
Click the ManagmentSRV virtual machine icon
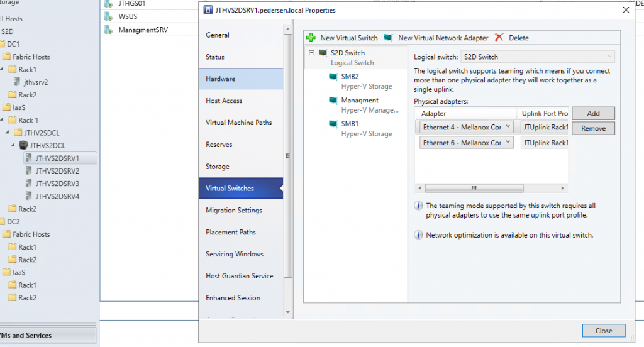click(x=108, y=30)
